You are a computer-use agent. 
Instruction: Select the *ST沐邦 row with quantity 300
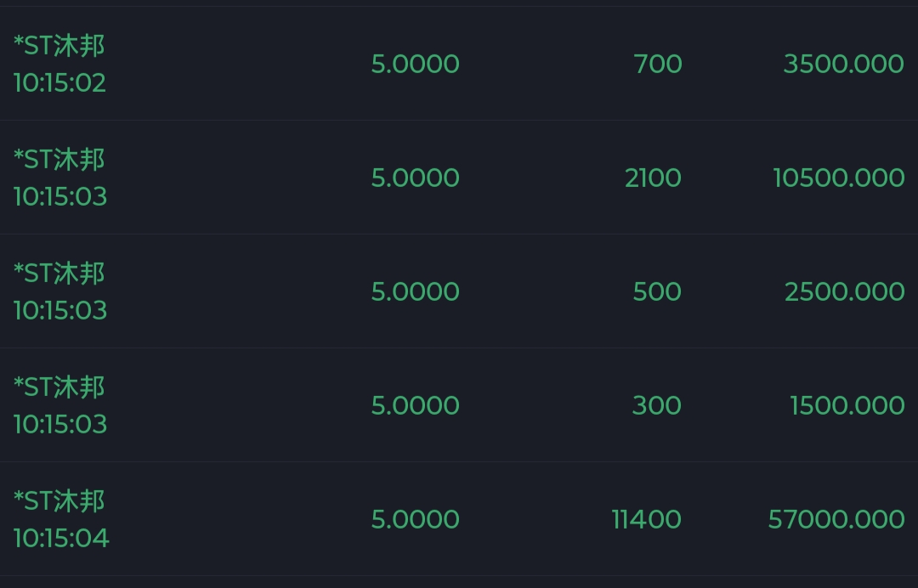pyautogui.click(x=459, y=404)
